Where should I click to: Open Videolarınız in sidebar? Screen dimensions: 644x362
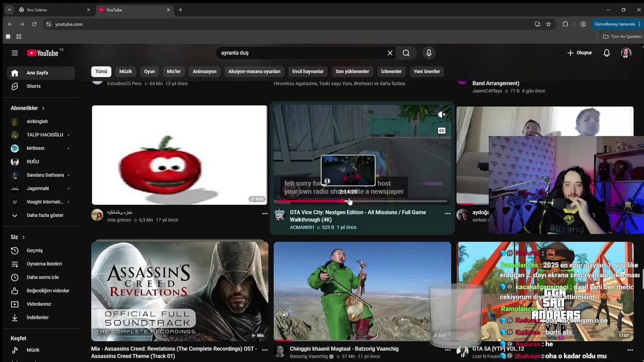pos(41,304)
